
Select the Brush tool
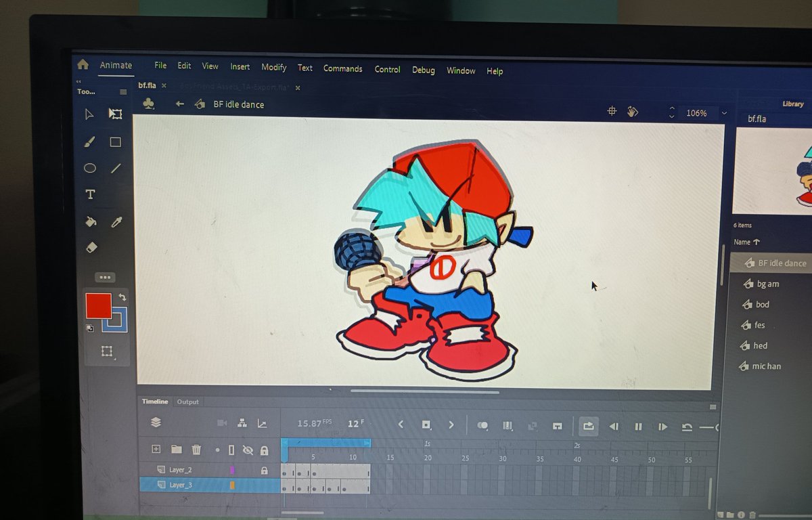pyautogui.click(x=89, y=142)
